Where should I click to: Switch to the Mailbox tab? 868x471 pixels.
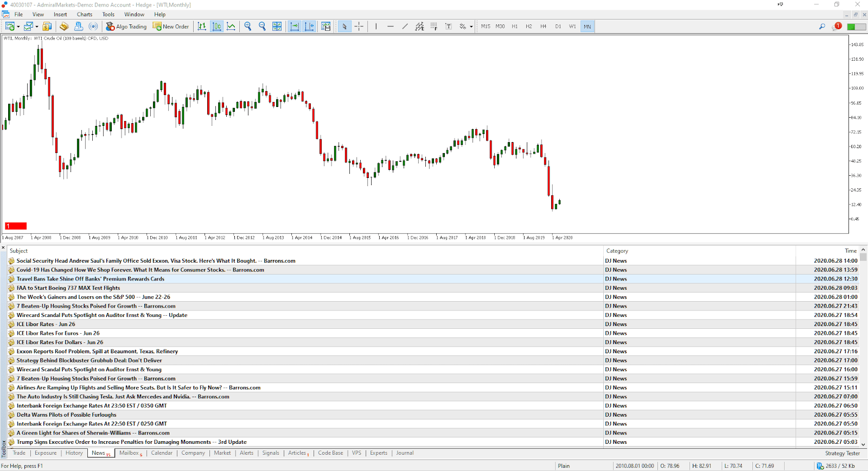pos(130,453)
